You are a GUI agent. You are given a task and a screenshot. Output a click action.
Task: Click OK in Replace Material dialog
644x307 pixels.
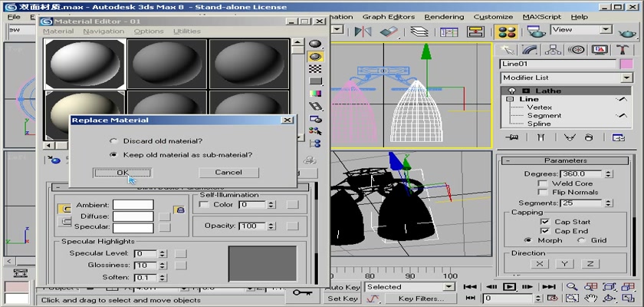(123, 173)
